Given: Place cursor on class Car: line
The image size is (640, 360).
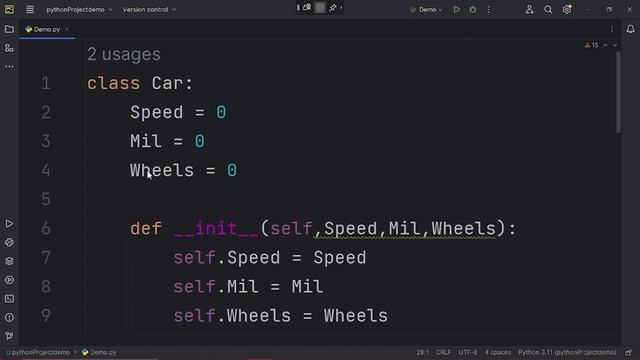Looking at the screenshot, I should 140,83.
